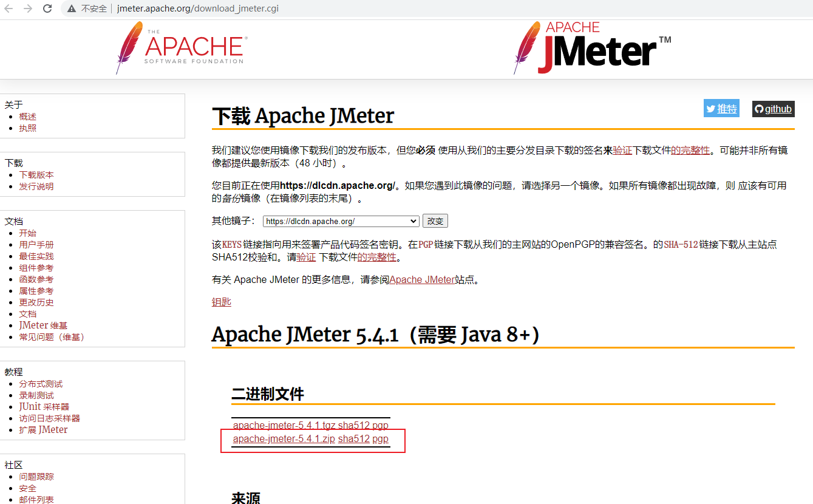Open 常见问题（维基）link
Viewport: 813px width, 504px height.
(52, 337)
